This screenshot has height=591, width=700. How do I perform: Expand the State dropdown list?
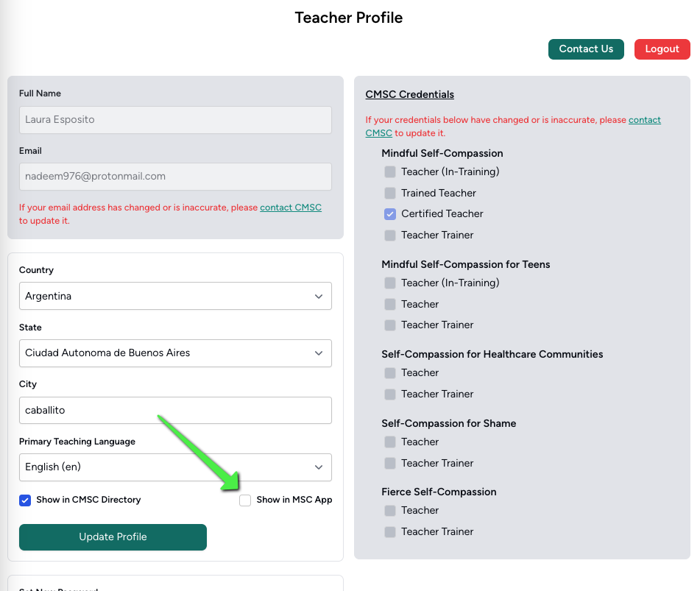click(x=175, y=353)
